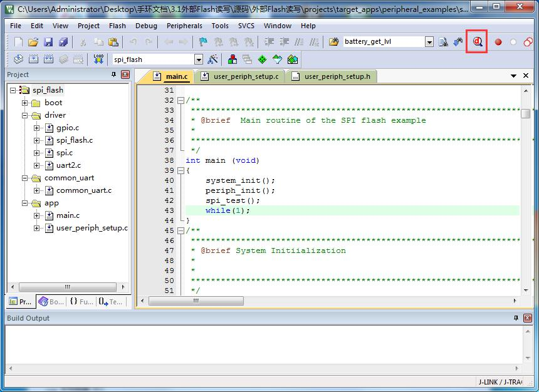The image size is (539, 392).
Task: Toggle the Build Output panel auto-hide pin
Action: pyautogui.click(x=516, y=318)
